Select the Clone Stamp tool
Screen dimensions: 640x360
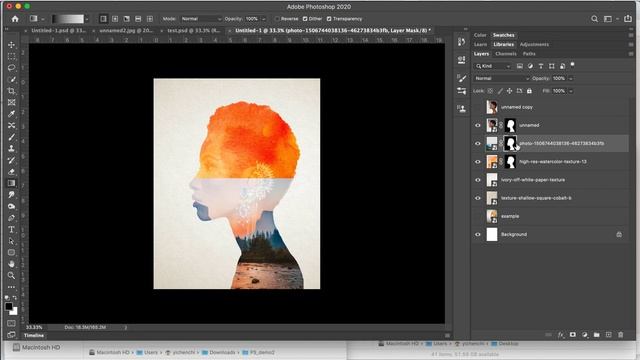pos(11,148)
